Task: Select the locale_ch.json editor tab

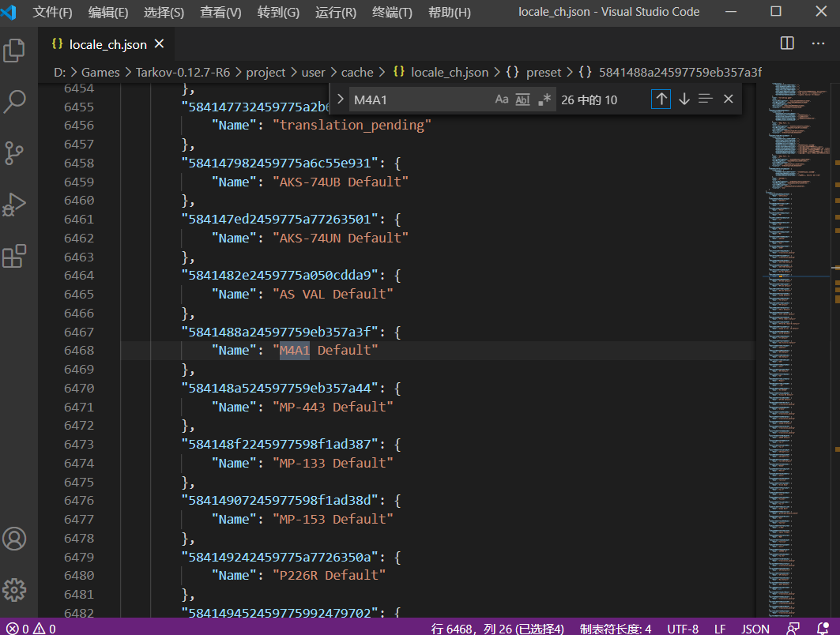Action: pyautogui.click(x=107, y=44)
